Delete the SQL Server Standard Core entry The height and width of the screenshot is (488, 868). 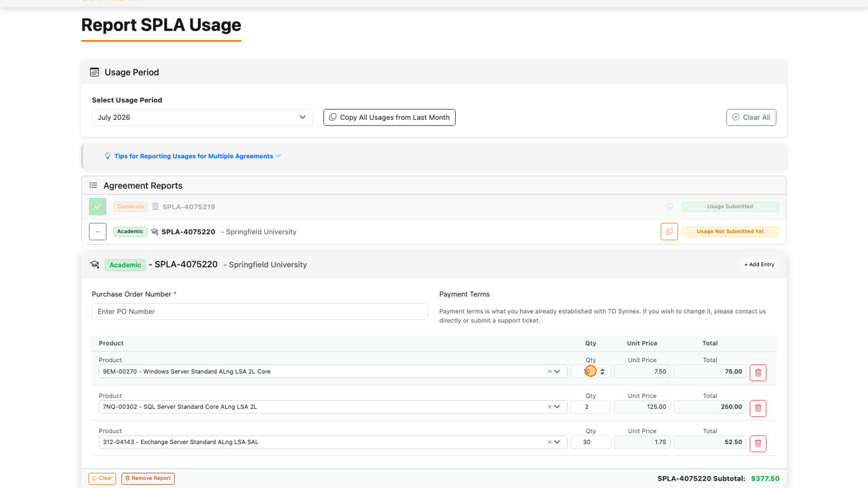758,408
